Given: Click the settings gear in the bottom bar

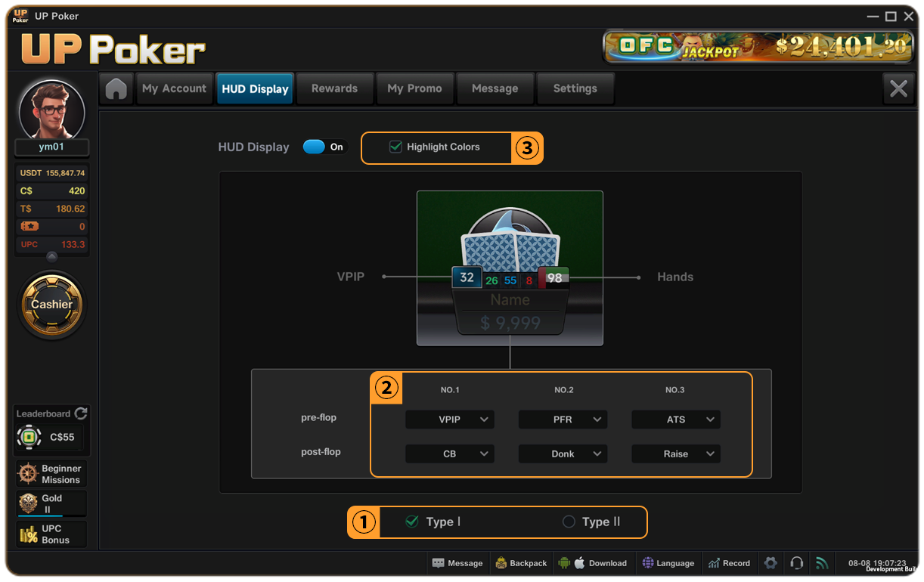Looking at the screenshot, I should (771, 563).
